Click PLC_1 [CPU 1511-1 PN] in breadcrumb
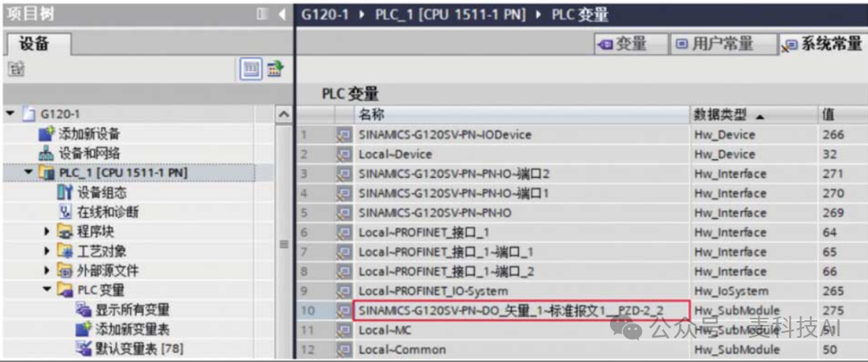Screen dimensions: 868x362 pos(450,14)
